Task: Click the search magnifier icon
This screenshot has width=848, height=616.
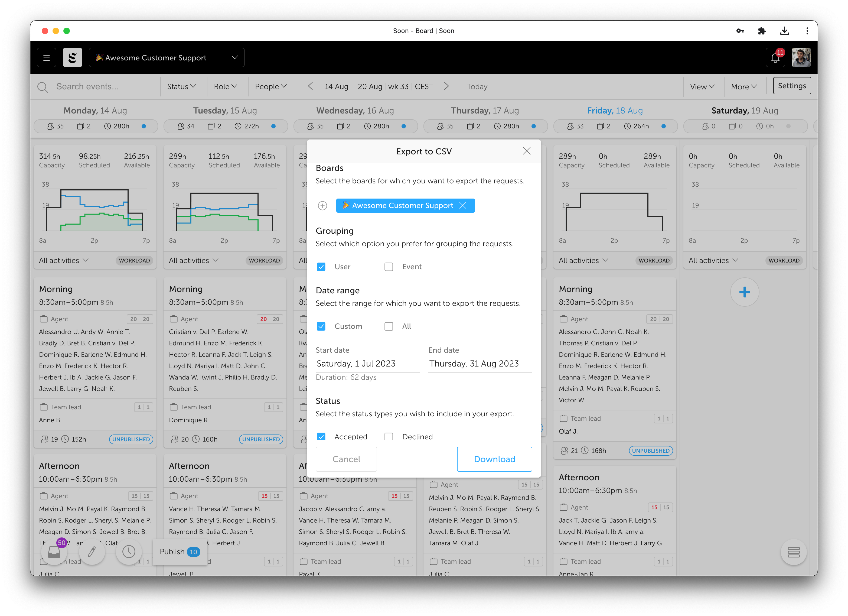Action: click(43, 87)
